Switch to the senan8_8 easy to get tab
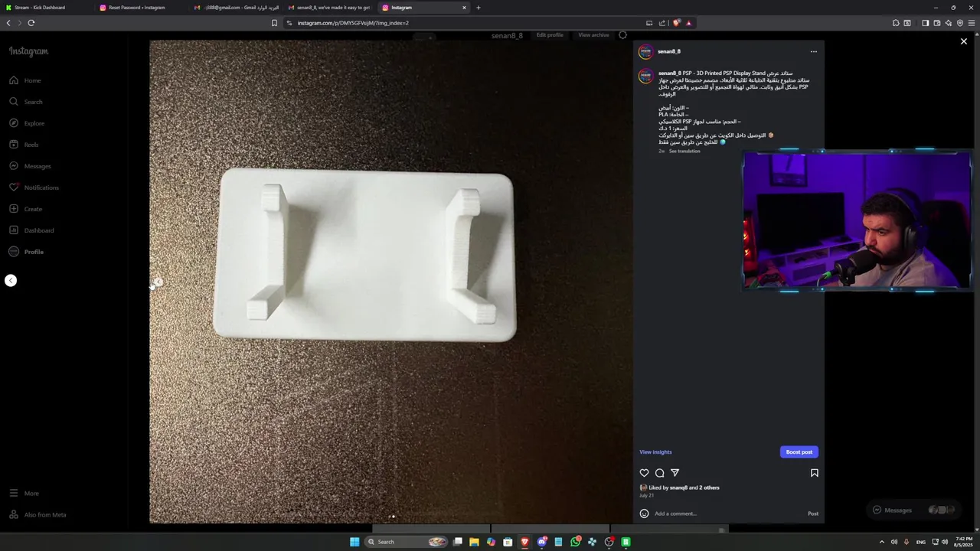Viewport: 980px width, 551px height. (x=329, y=8)
